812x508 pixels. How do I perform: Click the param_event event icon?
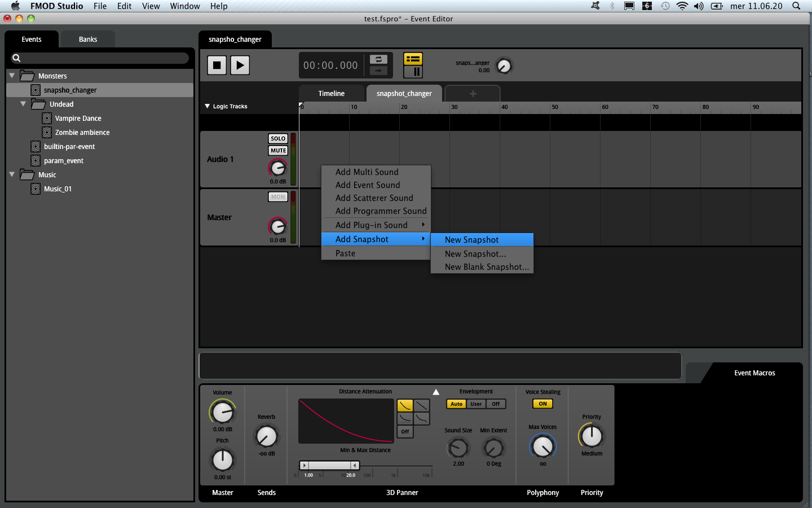[x=36, y=160]
